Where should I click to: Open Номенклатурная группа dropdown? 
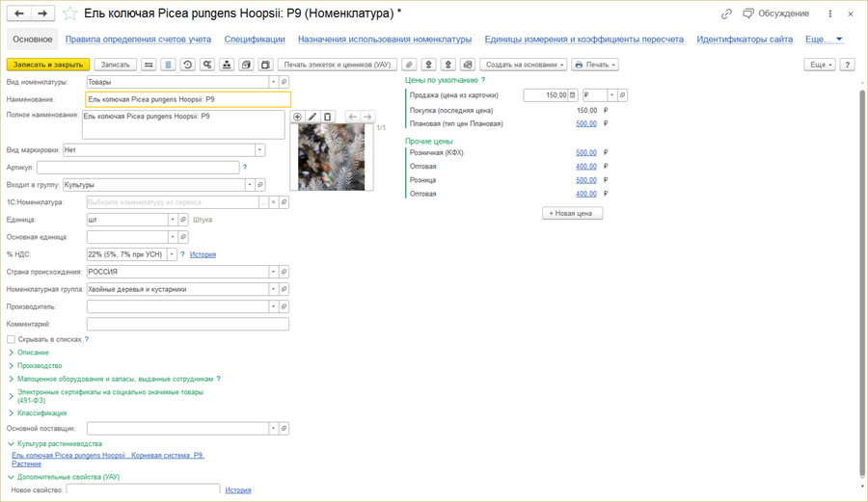click(x=273, y=289)
